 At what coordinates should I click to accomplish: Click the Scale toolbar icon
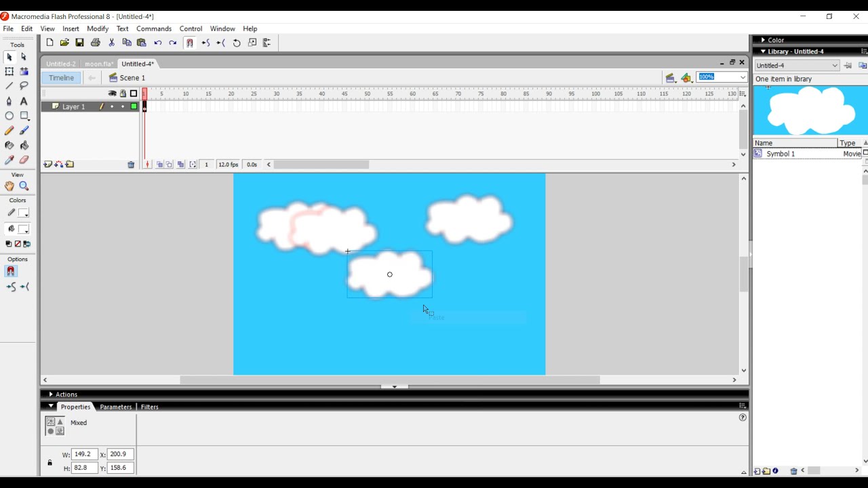tap(252, 43)
